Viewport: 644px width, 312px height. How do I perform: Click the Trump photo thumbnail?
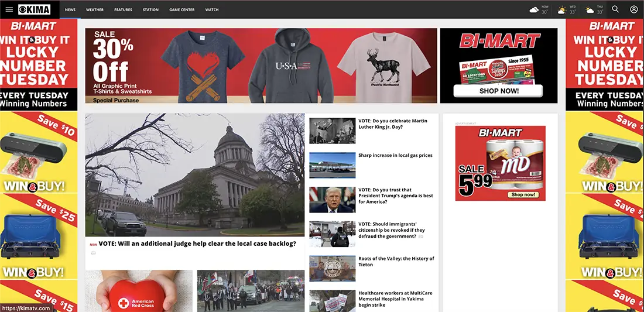(333, 200)
